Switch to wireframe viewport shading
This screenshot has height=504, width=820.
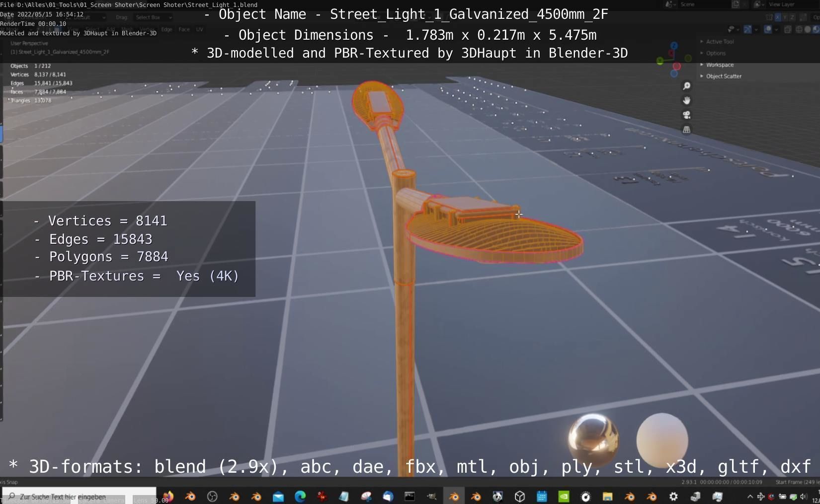[x=799, y=29]
